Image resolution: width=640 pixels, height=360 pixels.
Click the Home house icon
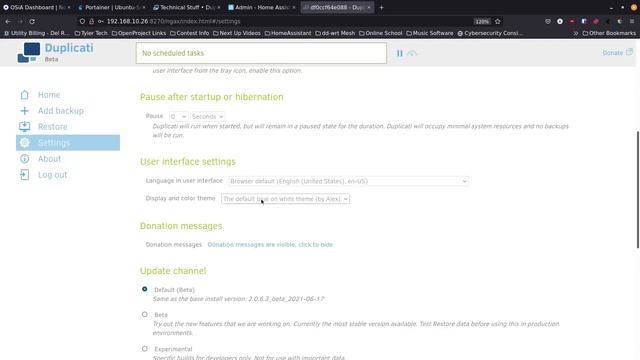click(x=24, y=95)
